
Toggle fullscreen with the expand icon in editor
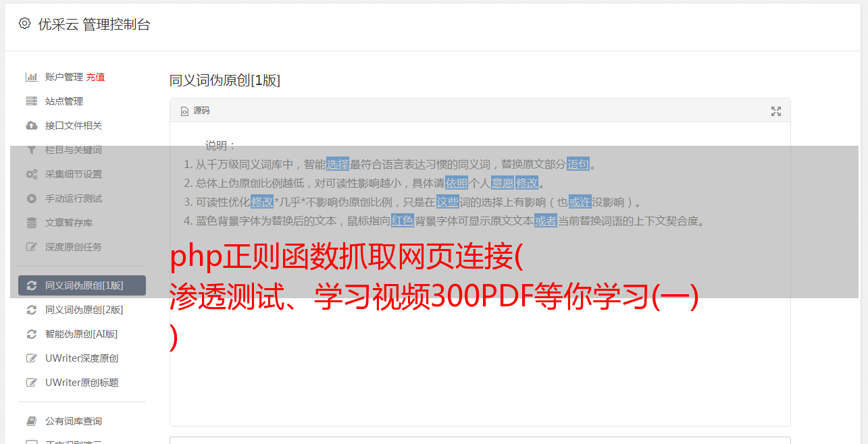tap(775, 111)
